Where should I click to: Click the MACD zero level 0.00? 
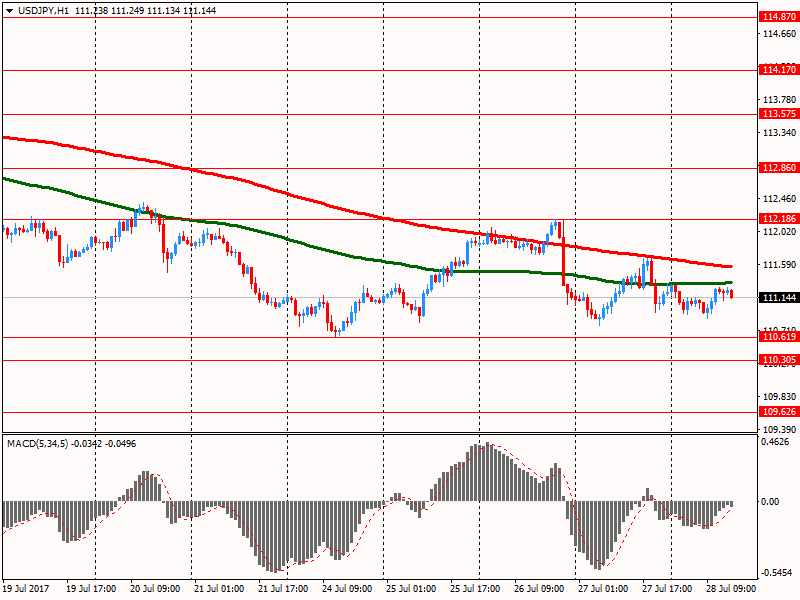[x=770, y=502]
